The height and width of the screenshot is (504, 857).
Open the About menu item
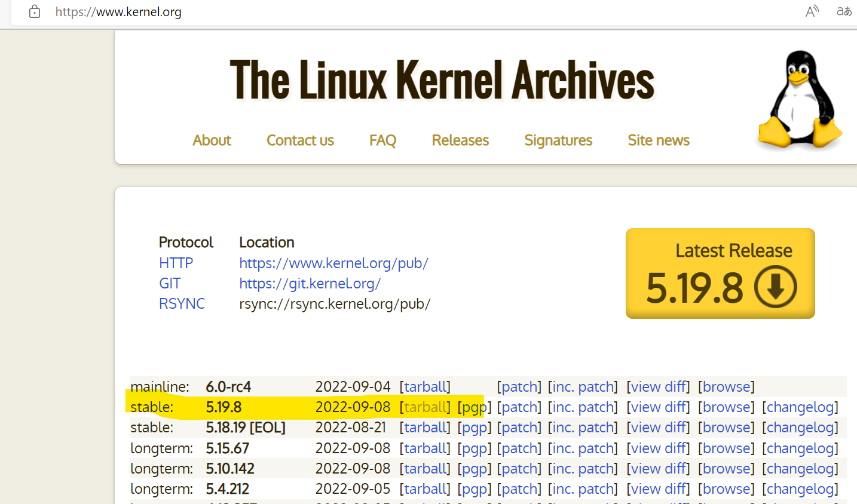[x=212, y=140]
